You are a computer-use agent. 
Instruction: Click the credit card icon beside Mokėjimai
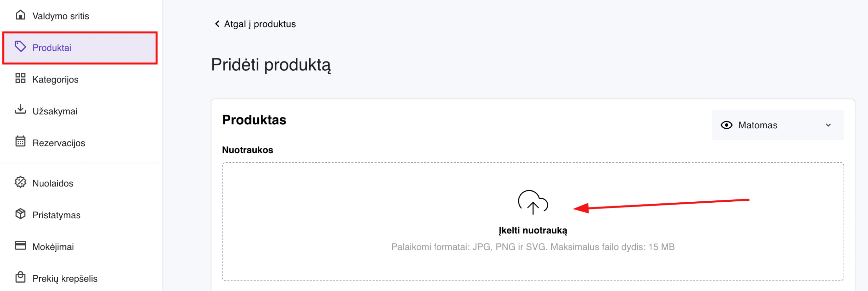pos(20,245)
